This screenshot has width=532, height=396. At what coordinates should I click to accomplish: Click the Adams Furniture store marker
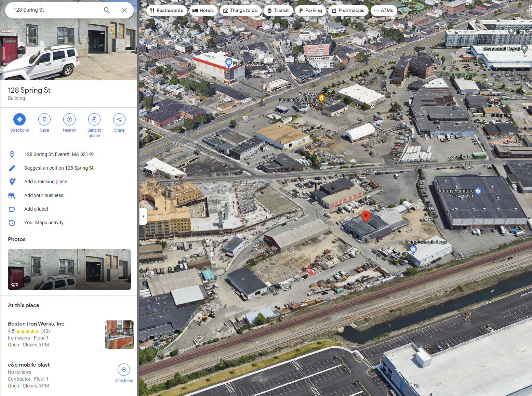pos(478,192)
